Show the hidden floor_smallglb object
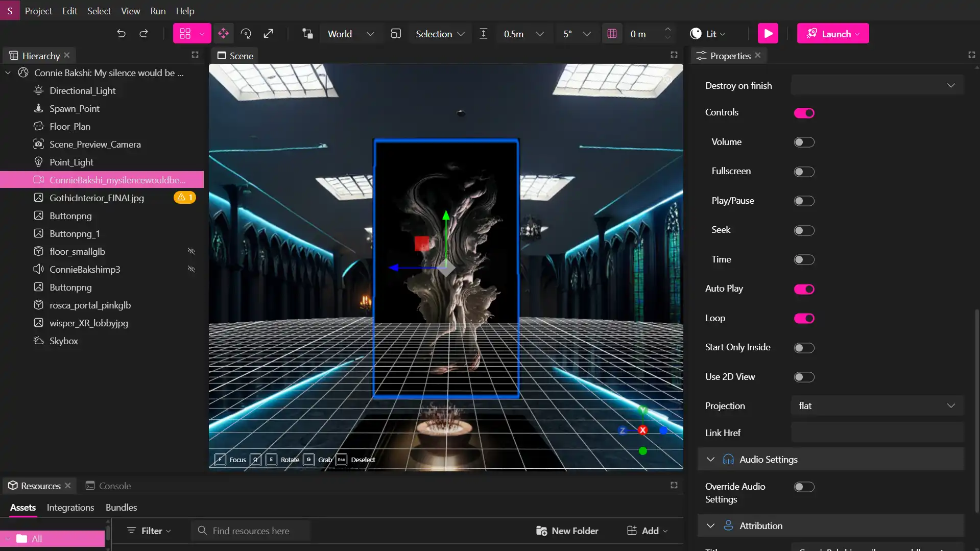Image resolution: width=980 pixels, height=551 pixels. [x=192, y=251]
